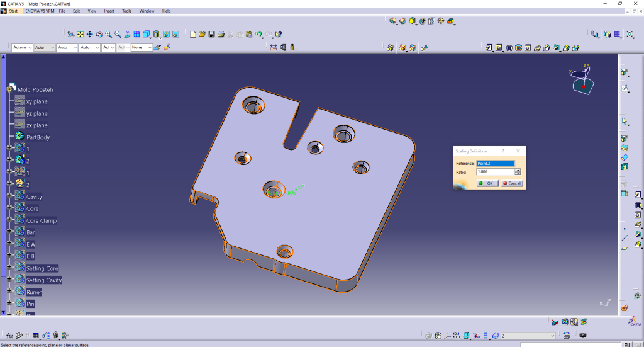
Task: Click the Design Table icon in bottom toolbar
Action: click(36, 336)
